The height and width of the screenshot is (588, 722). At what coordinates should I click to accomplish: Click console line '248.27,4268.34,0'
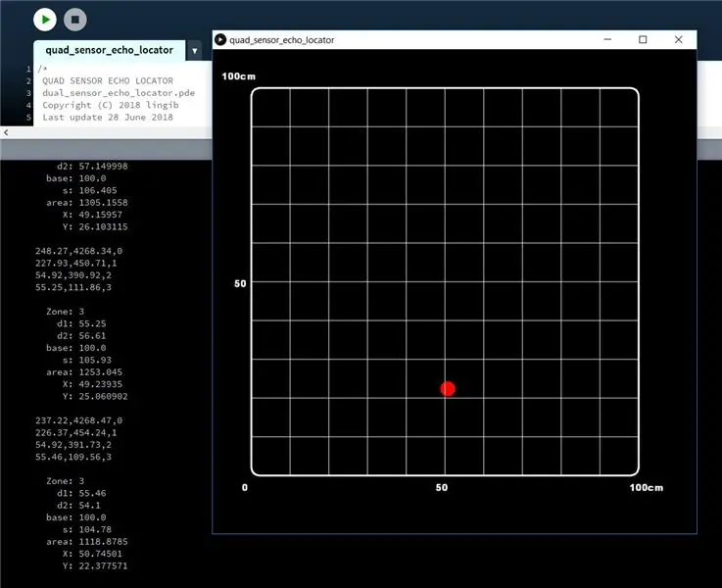tap(78, 251)
